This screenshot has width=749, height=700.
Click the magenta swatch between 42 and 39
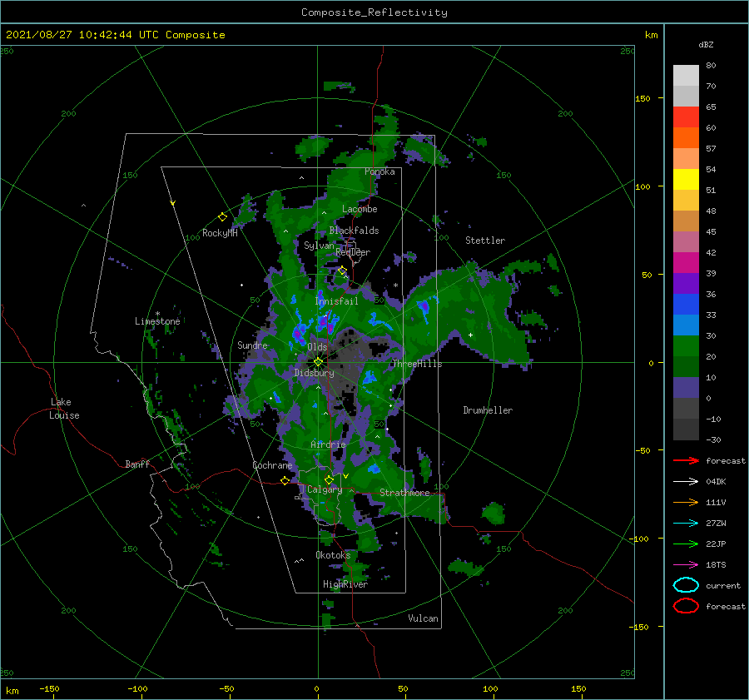[x=686, y=262]
